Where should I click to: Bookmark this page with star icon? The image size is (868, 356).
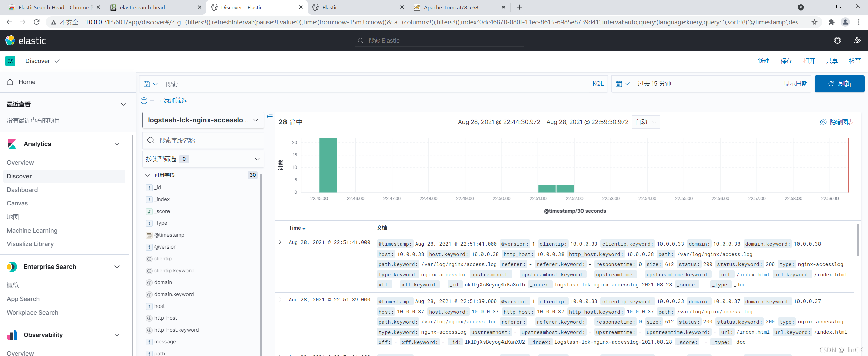(814, 22)
